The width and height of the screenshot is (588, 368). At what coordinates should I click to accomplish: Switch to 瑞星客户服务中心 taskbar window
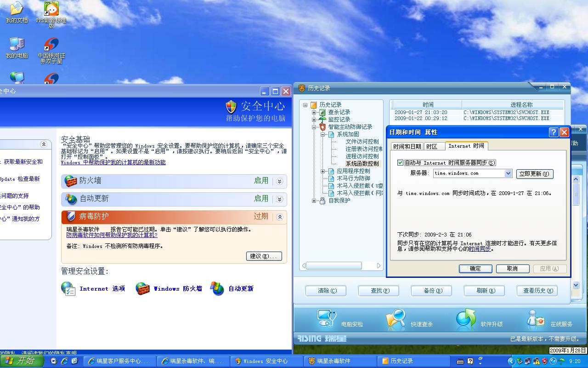pos(119,361)
